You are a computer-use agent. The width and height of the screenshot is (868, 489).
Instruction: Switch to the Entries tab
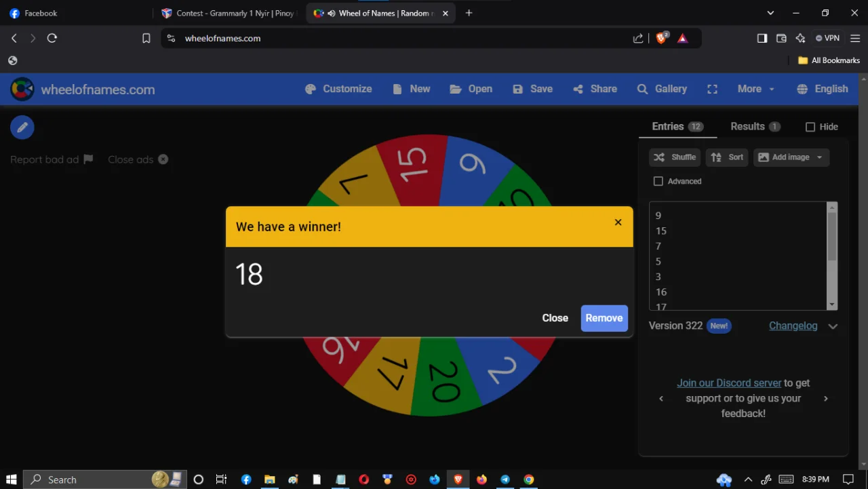click(x=677, y=127)
